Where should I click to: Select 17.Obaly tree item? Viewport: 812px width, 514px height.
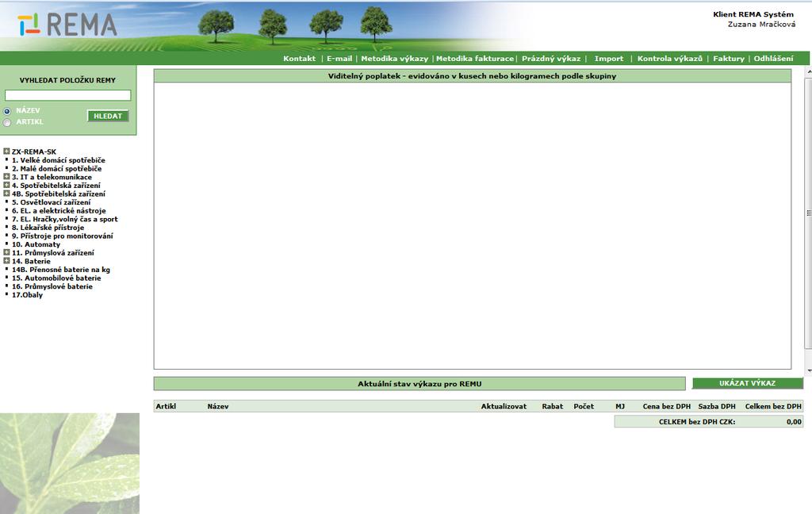pos(28,295)
